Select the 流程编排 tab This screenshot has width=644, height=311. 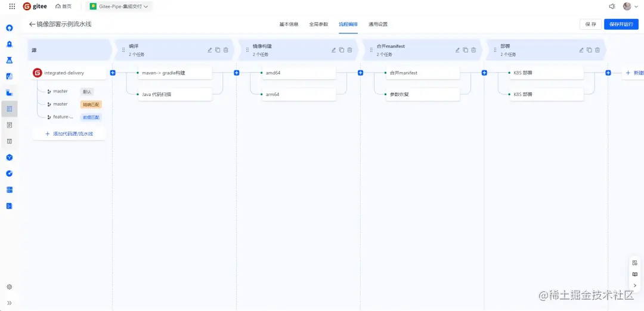tap(348, 24)
